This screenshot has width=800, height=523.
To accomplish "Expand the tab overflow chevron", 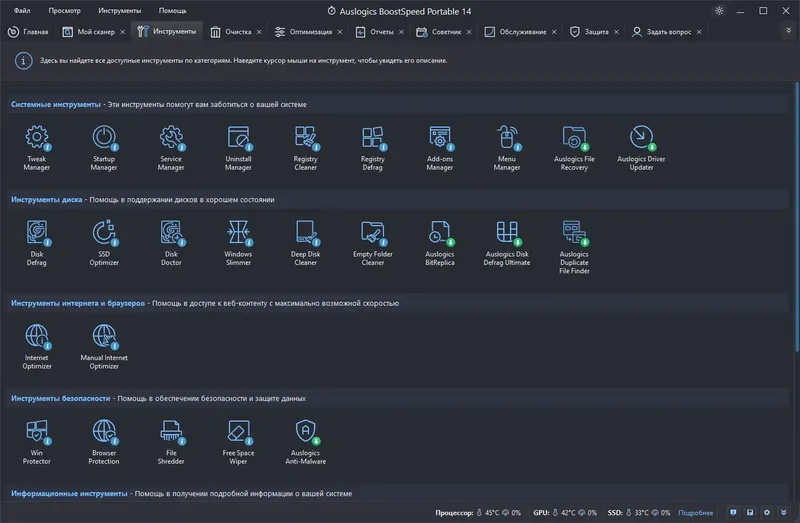I will (788, 31).
